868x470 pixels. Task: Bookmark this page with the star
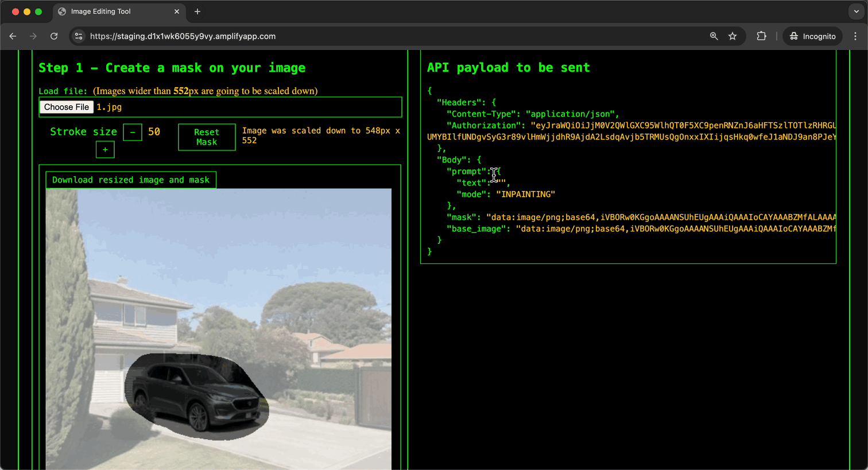[733, 36]
